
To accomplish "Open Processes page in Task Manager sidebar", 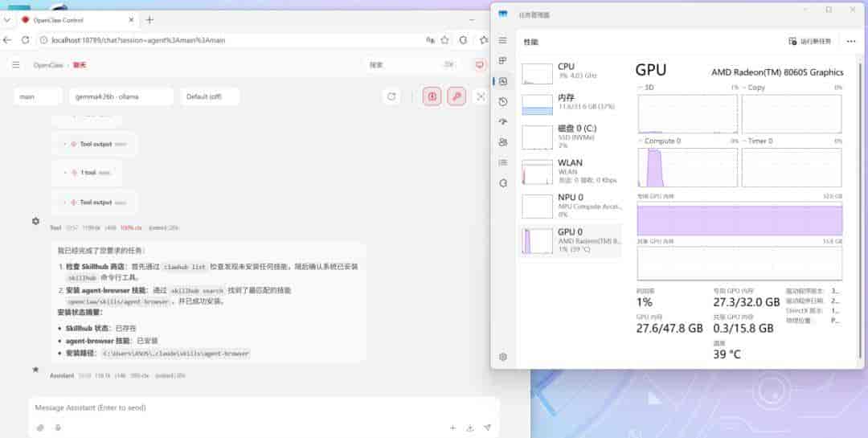I will [502, 60].
